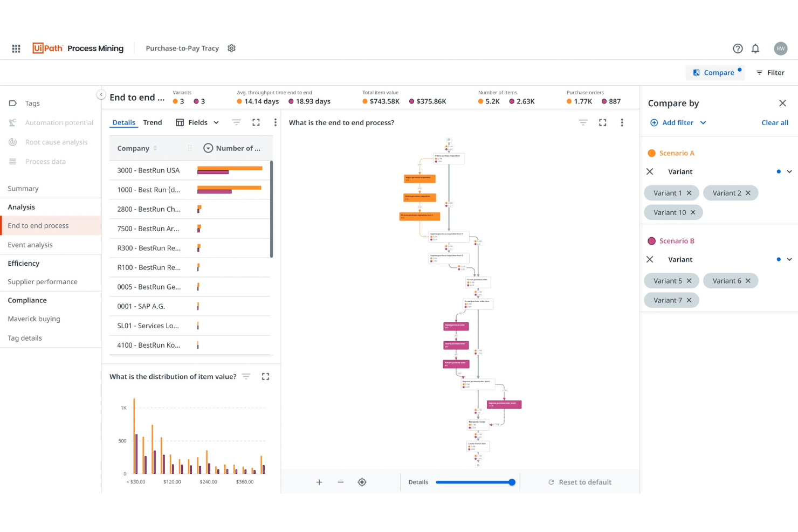Click the company table vertical scrollbar
The width and height of the screenshot is (798, 532).
pos(271,209)
